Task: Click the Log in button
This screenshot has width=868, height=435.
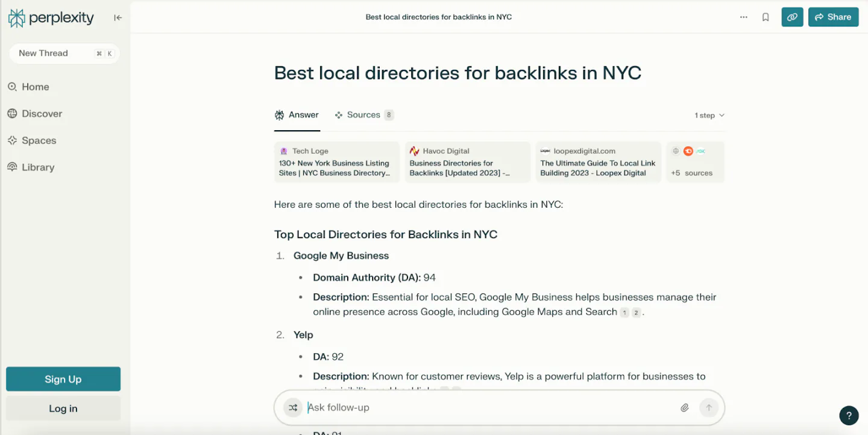Action: 63,408
